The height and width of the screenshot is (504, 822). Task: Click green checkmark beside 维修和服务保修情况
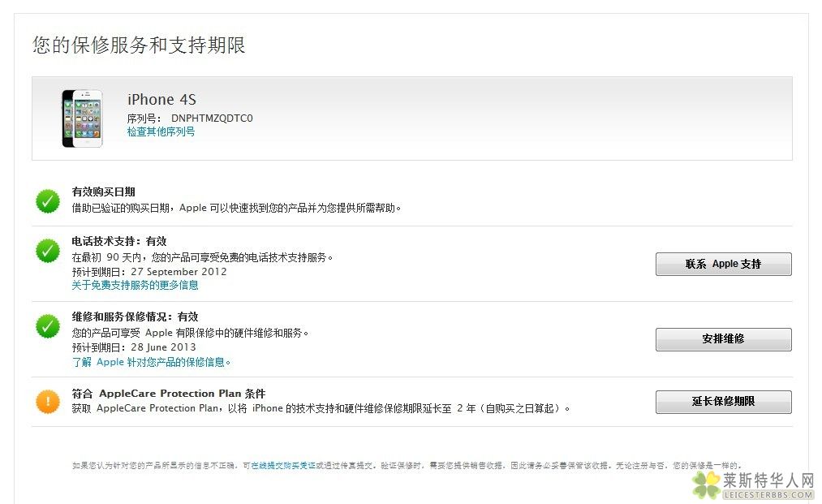click(48, 326)
